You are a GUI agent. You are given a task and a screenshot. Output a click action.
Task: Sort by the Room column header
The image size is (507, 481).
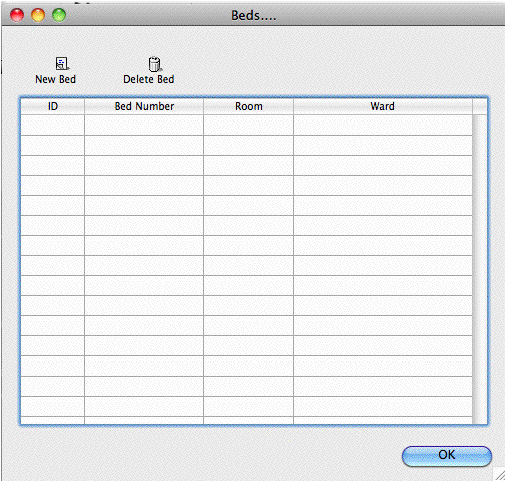[249, 106]
